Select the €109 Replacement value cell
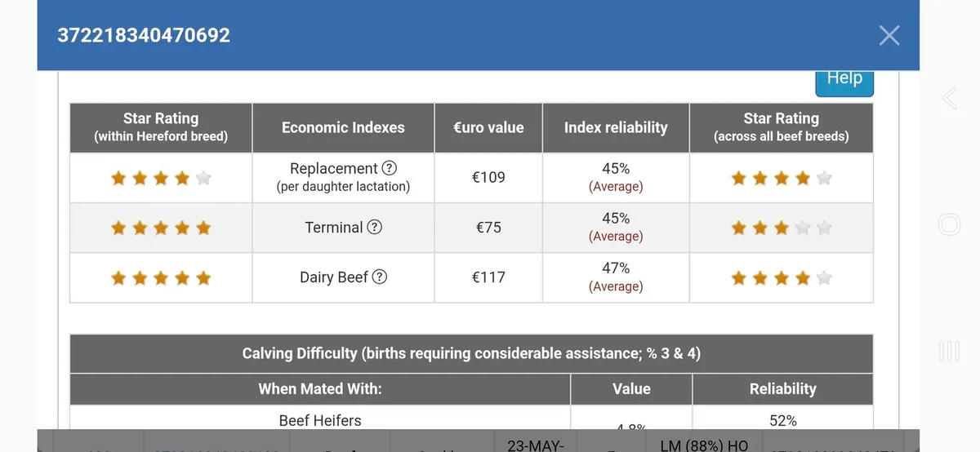This screenshot has width=980, height=452. (488, 178)
